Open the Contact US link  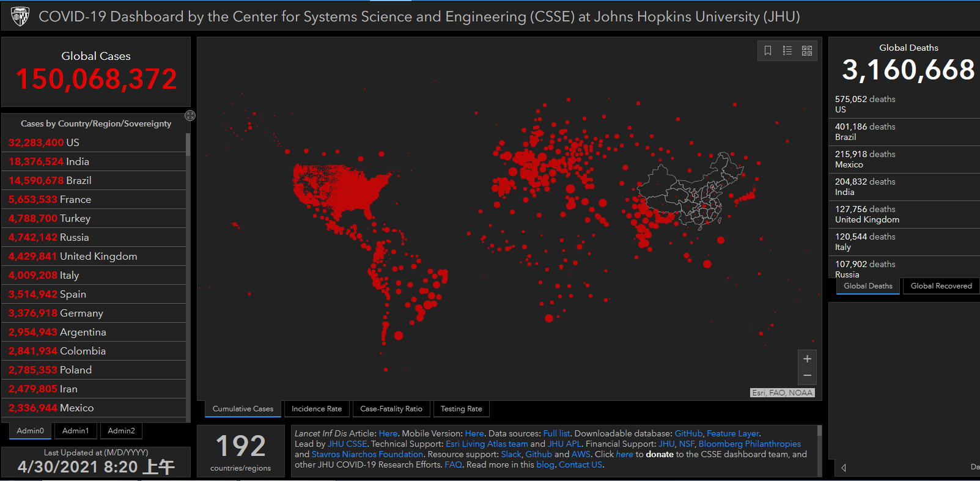(x=580, y=464)
